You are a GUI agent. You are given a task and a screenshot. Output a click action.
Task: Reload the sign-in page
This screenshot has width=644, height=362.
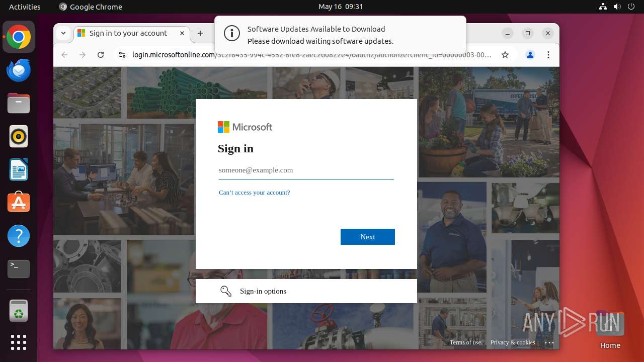(101, 55)
